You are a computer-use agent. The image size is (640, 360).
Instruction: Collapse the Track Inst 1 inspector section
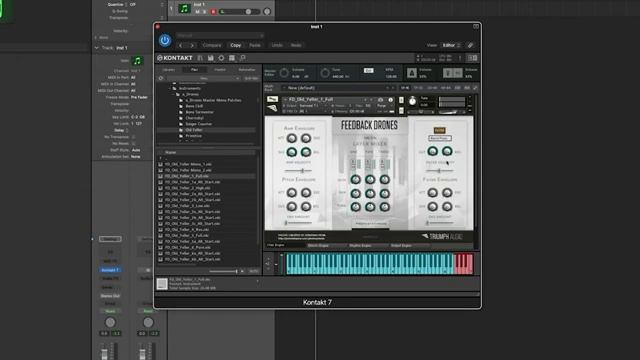[x=97, y=48]
